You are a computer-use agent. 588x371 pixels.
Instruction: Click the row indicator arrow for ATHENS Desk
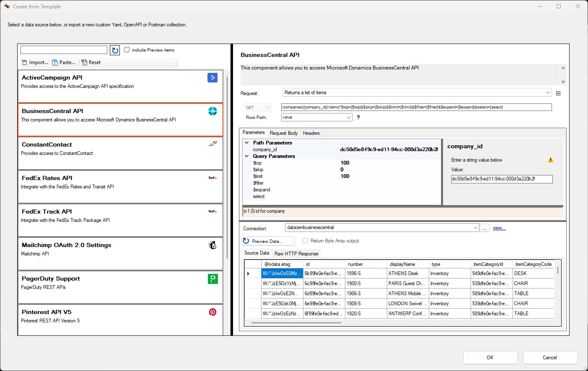tap(249, 273)
